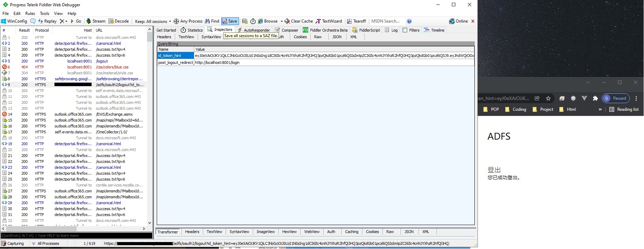The image size is (644, 249).
Task: Share this page in Chrome
Action: pyautogui.click(x=537, y=98)
